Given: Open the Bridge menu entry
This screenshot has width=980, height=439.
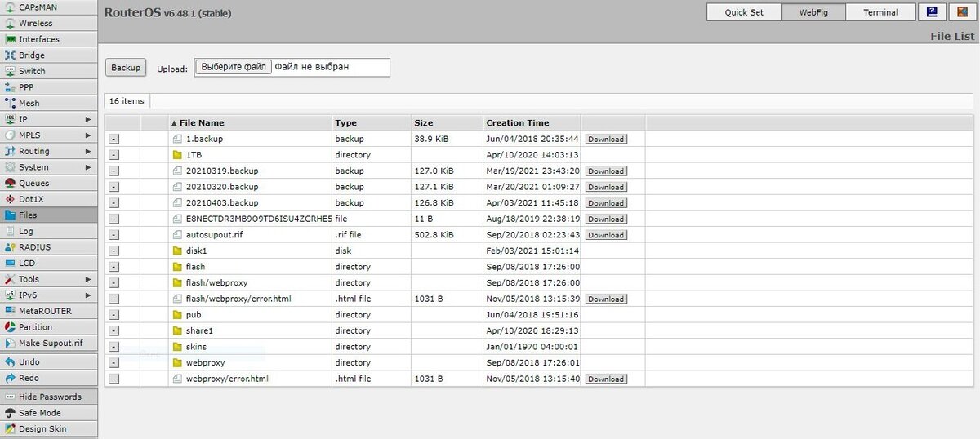Looking at the screenshot, I should 49,55.
